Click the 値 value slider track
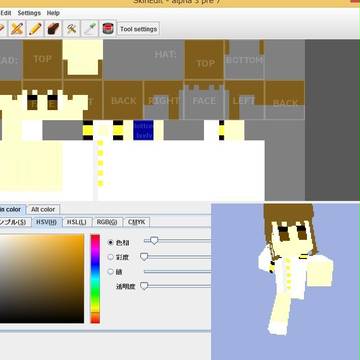360x360 pixels. (x=177, y=272)
